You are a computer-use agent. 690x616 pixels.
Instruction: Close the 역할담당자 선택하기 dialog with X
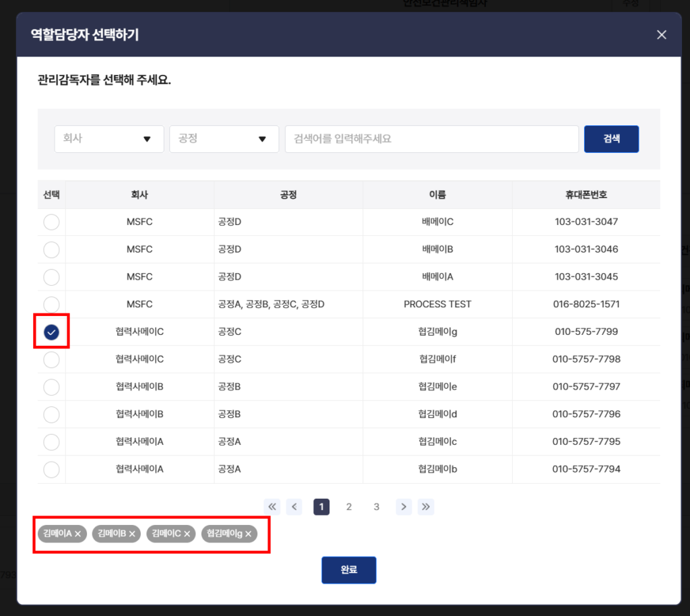[662, 35]
